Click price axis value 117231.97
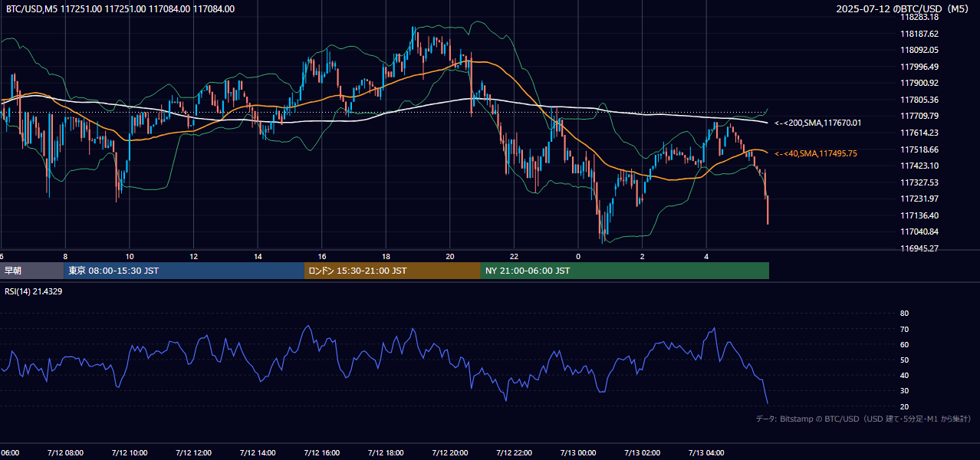 point(919,199)
